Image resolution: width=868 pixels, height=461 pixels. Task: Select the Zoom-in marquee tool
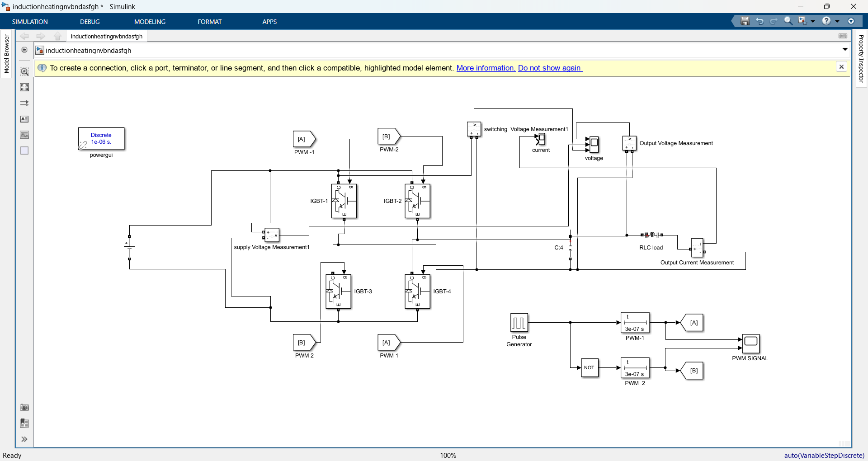click(x=24, y=71)
